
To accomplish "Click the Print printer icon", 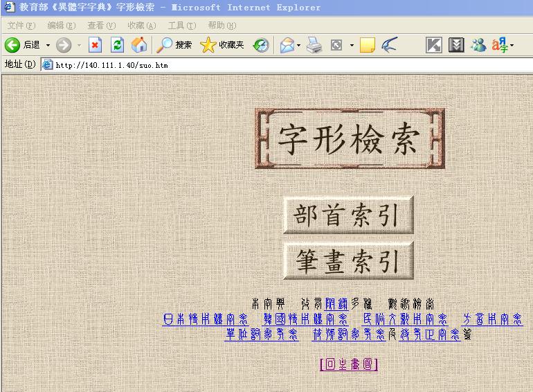I will click(314, 45).
